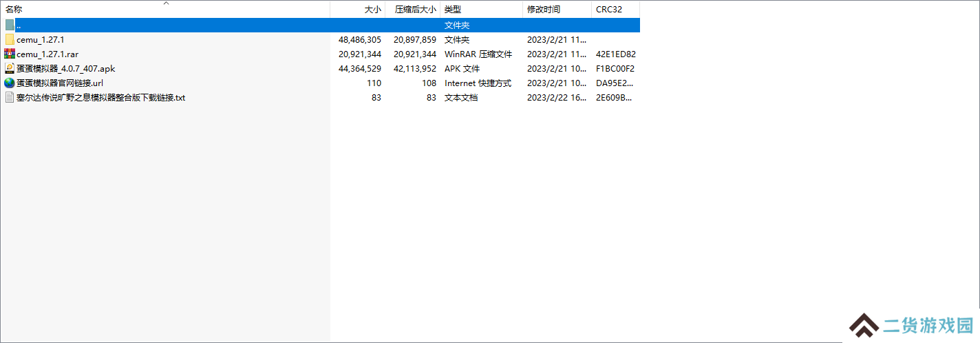Sort by the 大小 column header
The height and width of the screenshot is (343, 980).
(357, 10)
